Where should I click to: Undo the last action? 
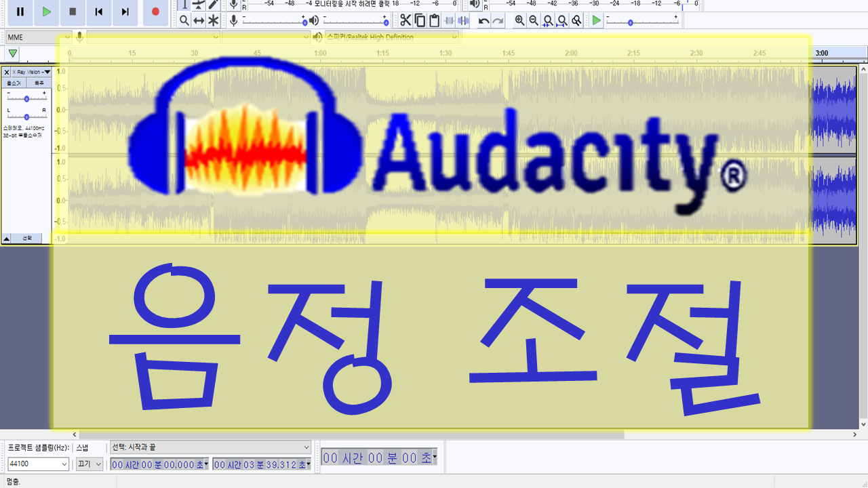click(x=484, y=20)
